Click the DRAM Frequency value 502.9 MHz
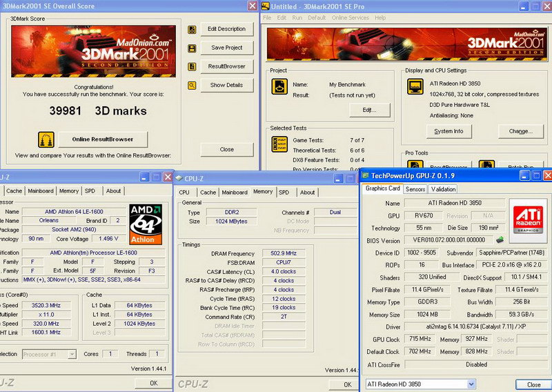552x392 pixels. [x=284, y=253]
